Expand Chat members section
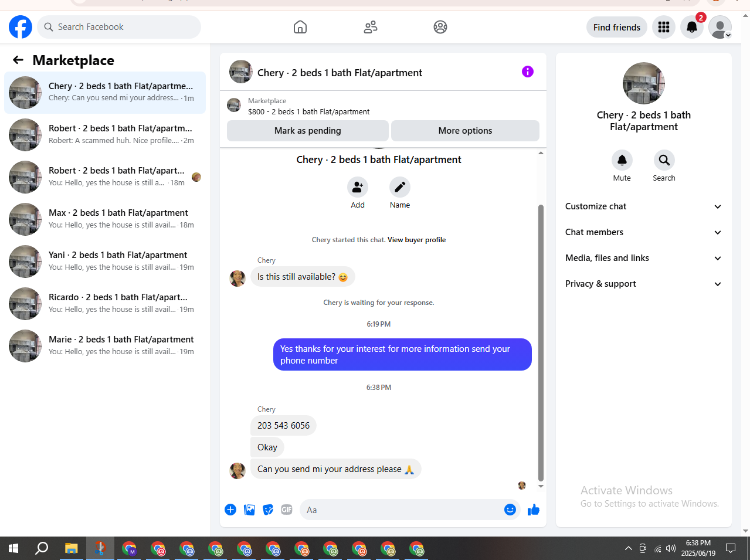This screenshot has height=560, width=750. [643, 232]
